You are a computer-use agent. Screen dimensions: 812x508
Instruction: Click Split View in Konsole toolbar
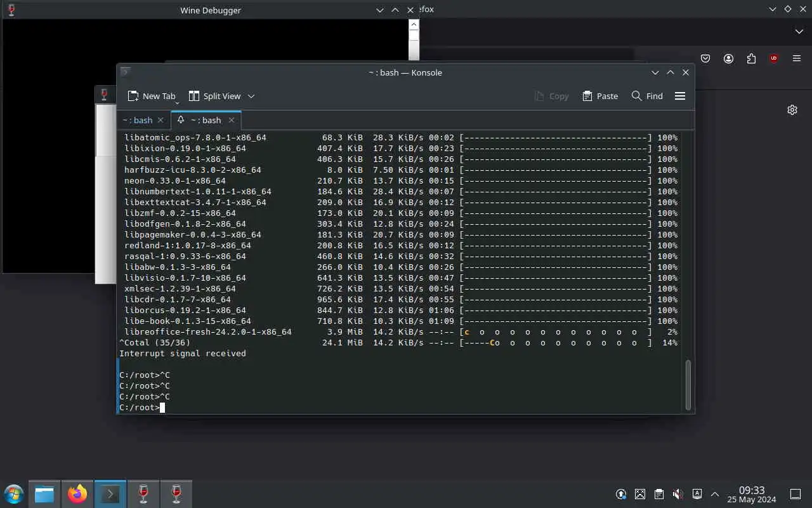214,96
